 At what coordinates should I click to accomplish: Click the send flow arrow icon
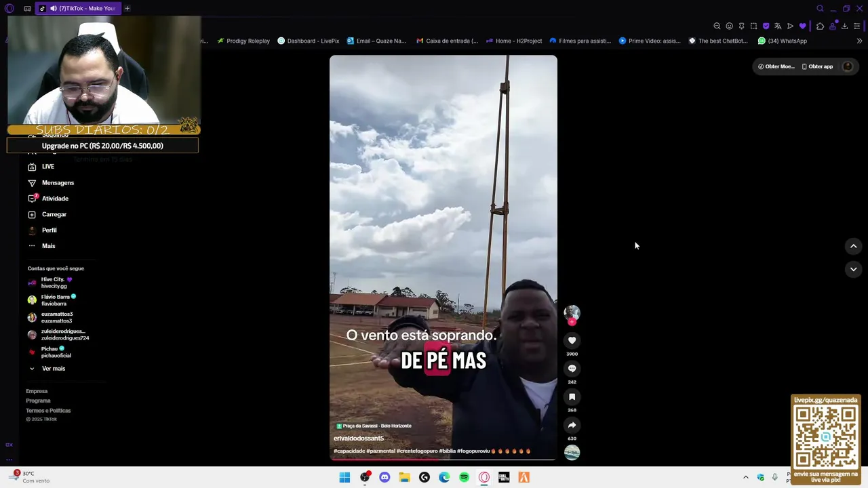tap(790, 26)
